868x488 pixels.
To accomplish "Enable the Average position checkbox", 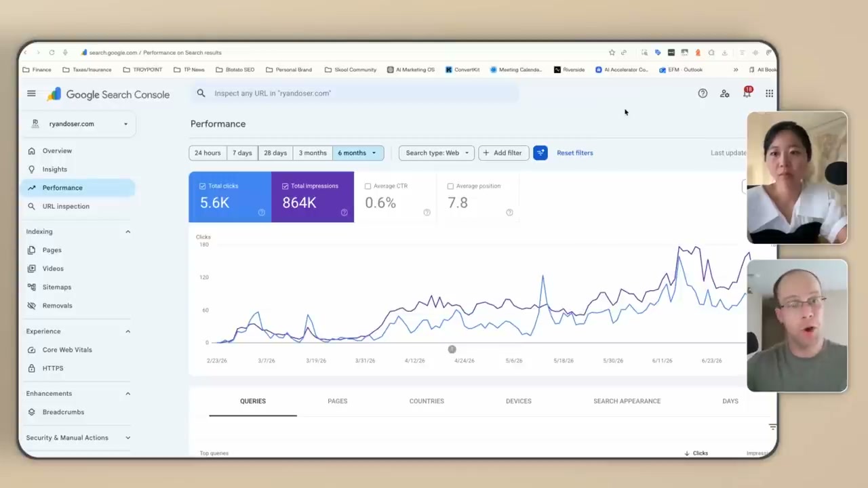I will (450, 186).
